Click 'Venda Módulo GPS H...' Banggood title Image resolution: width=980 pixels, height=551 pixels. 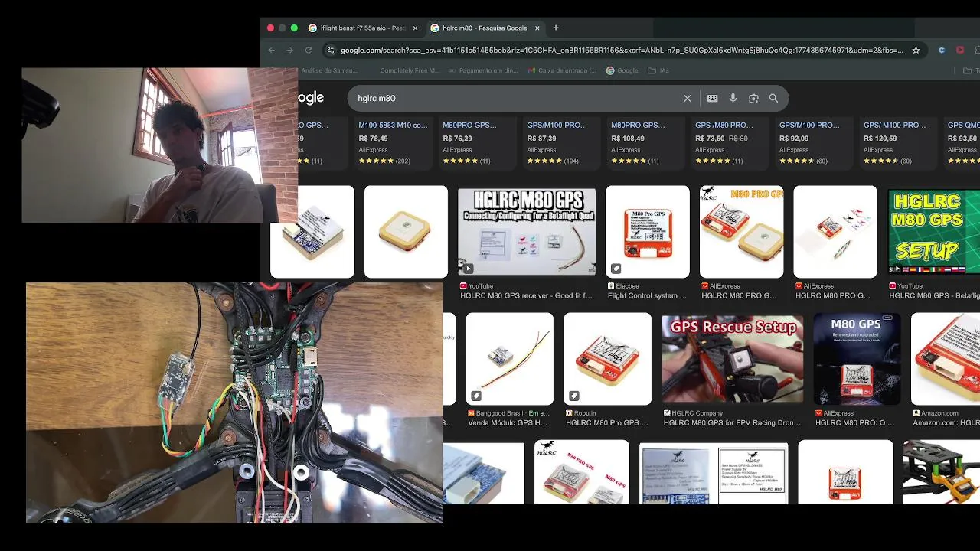point(508,422)
